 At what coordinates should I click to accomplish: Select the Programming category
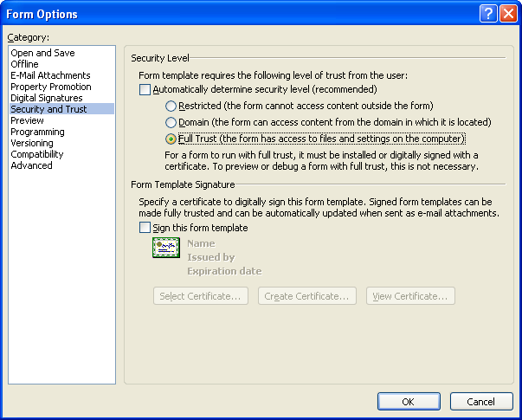[37, 132]
